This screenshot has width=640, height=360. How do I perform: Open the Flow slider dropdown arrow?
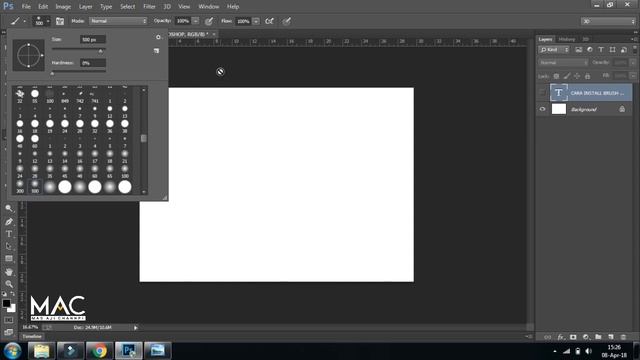[x=256, y=21]
